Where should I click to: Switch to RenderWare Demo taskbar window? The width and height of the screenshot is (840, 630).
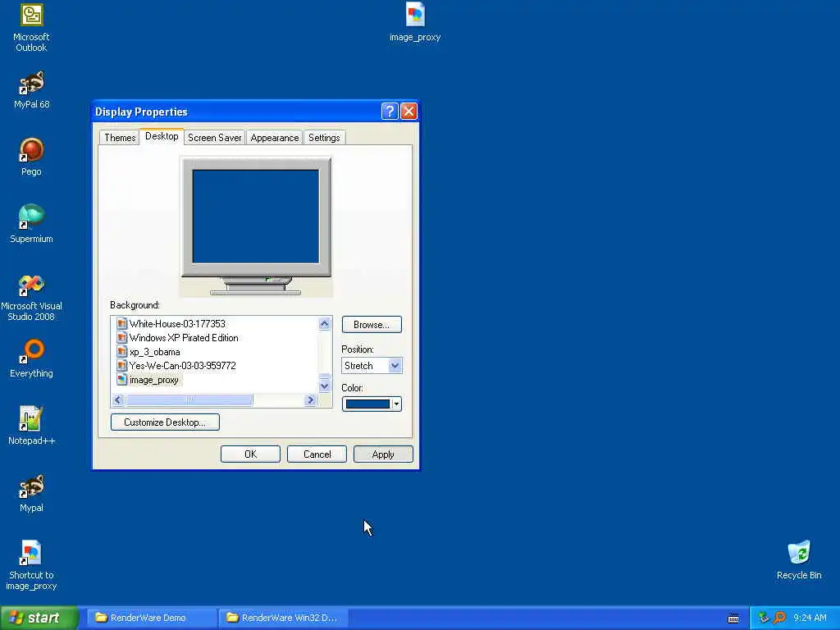(x=152, y=618)
